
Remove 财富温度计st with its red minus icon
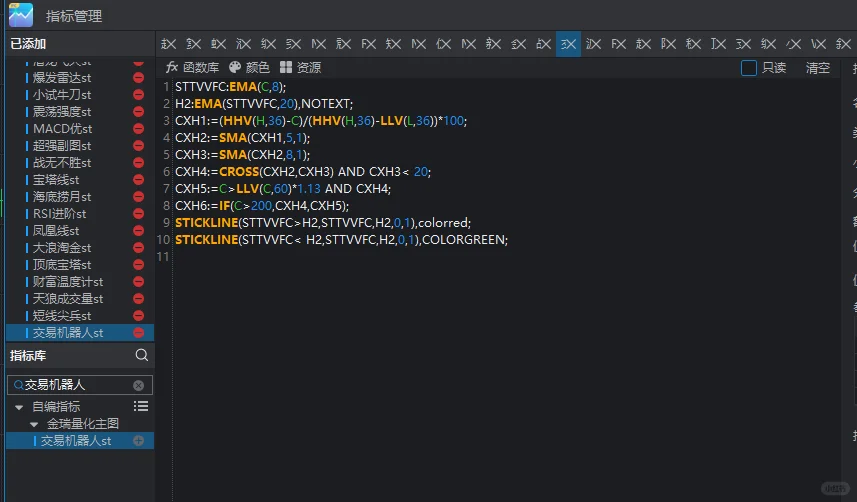pyautogui.click(x=138, y=281)
